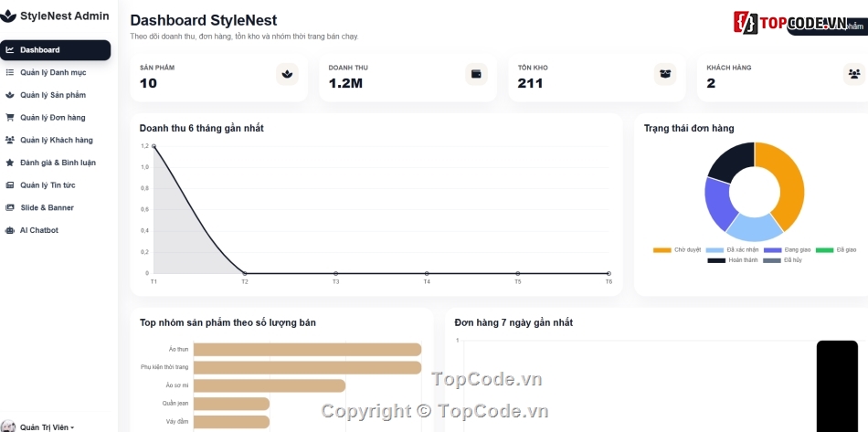Click the Doanh thu wallet icon
The height and width of the screenshot is (432, 868).
click(x=476, y=74)
